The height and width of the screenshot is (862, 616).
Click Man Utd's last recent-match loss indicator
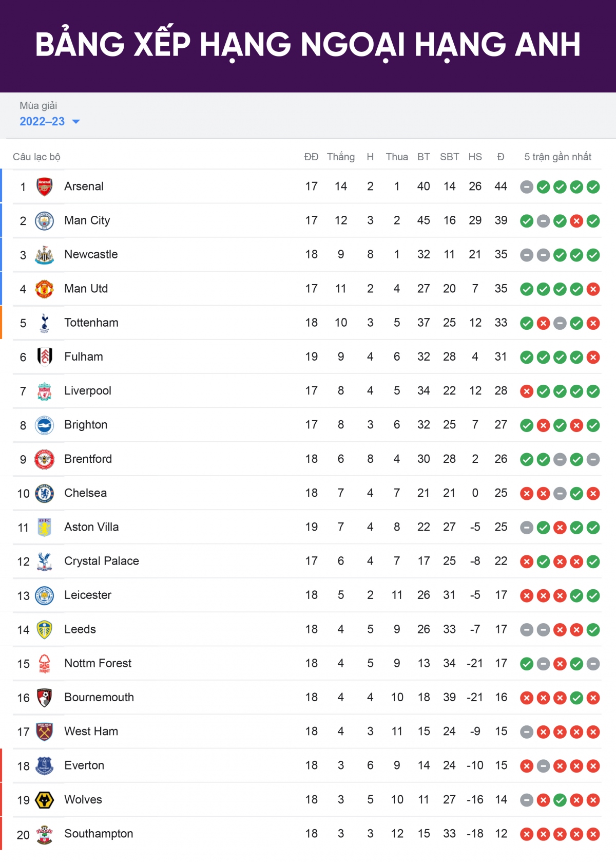593,289
